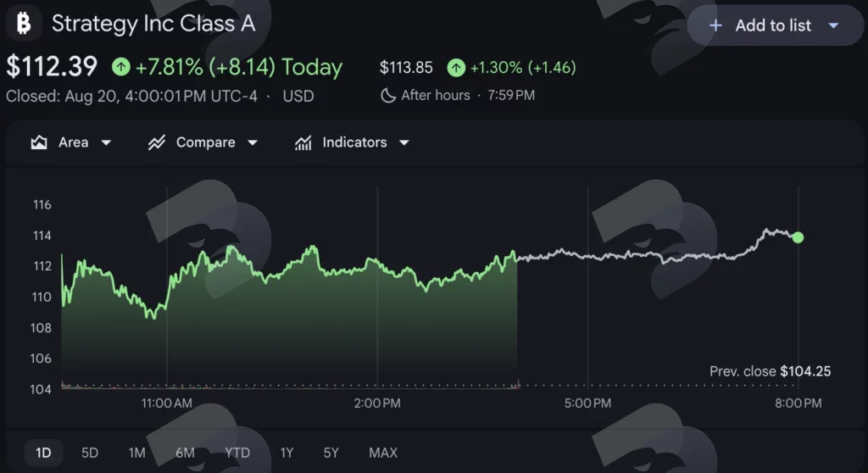Viewport: 868px width, 473px height.
Task: Choose the MAX time range
Action: tap(383, 453)
